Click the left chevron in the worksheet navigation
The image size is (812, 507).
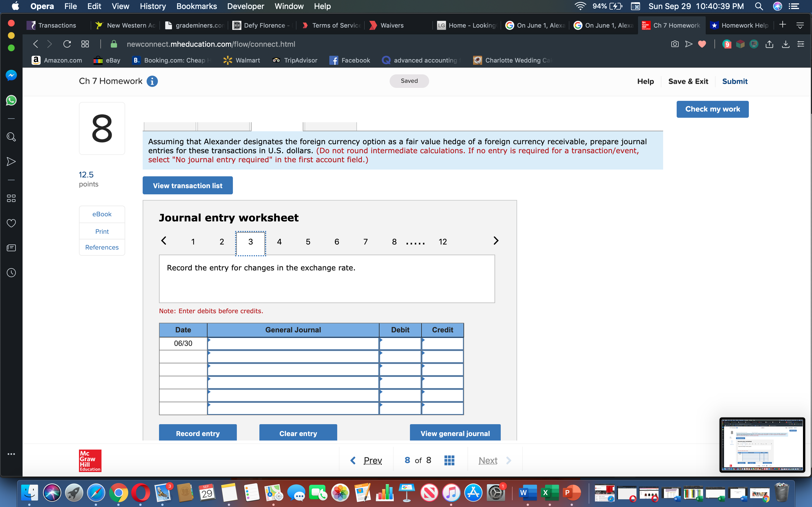pyautogui.click(x=164, y=241)
